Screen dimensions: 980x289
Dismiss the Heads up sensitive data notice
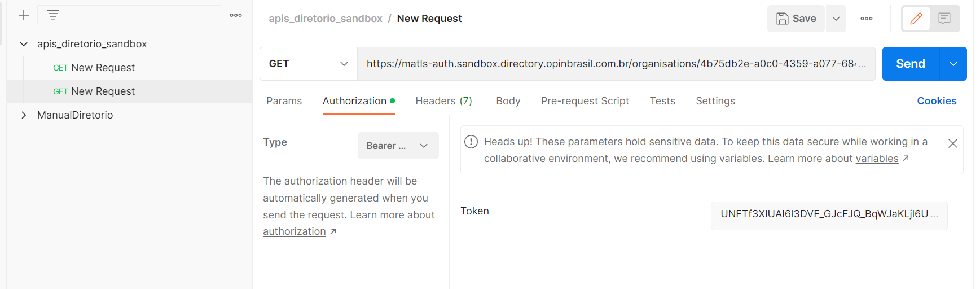(x=953, y=143)
